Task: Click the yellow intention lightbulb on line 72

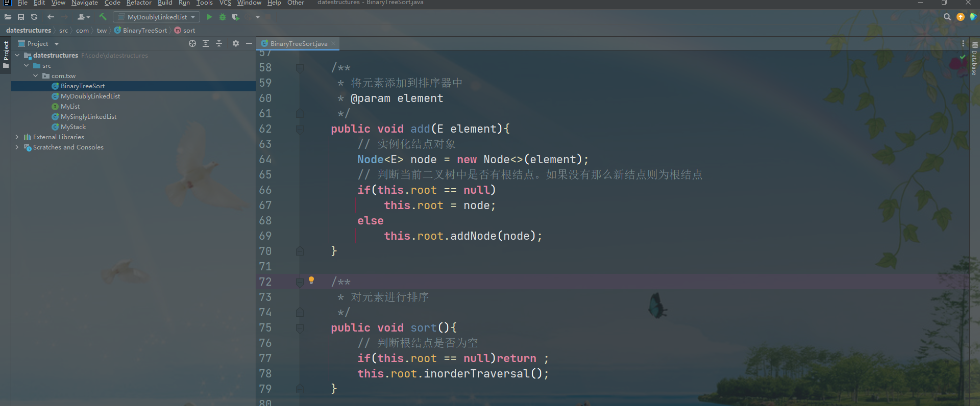Action: point(311,280)
